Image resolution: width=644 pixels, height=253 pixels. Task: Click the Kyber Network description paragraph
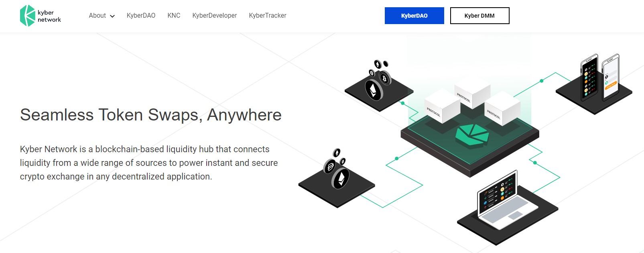pos(149,163)
